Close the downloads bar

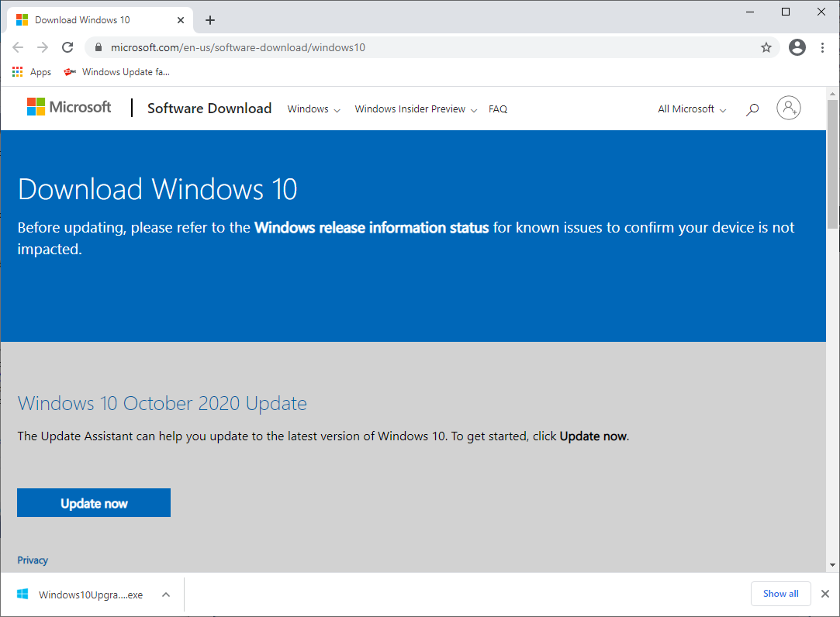pos(825,594)
